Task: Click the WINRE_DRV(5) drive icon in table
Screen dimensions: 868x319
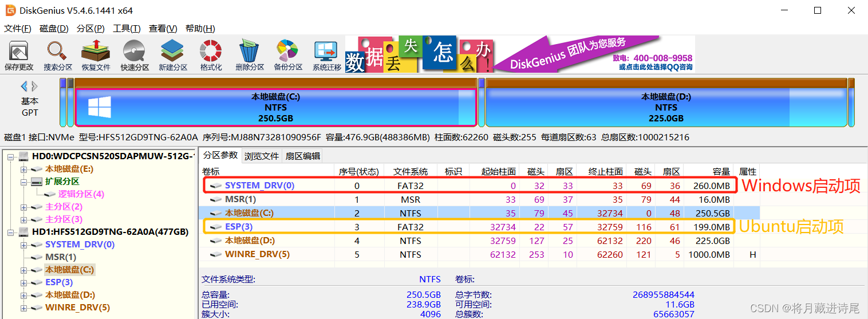Action: pos(216,254)
